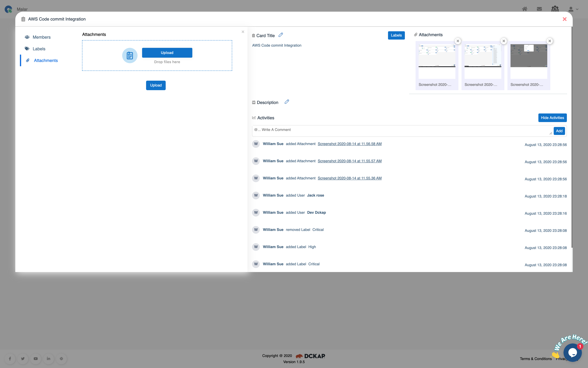The image size is (588, 368).
Task: Remove the first screenshot attachment
Action: (458, 41)
